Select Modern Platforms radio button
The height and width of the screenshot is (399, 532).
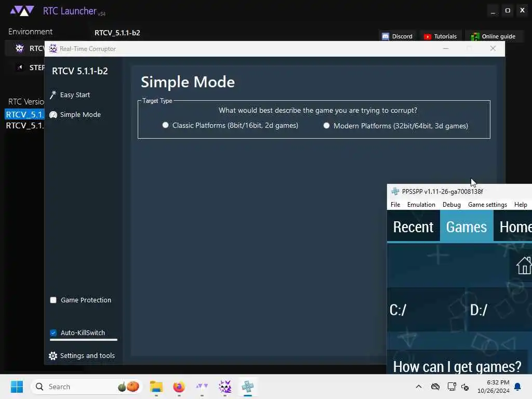point(326,126)
